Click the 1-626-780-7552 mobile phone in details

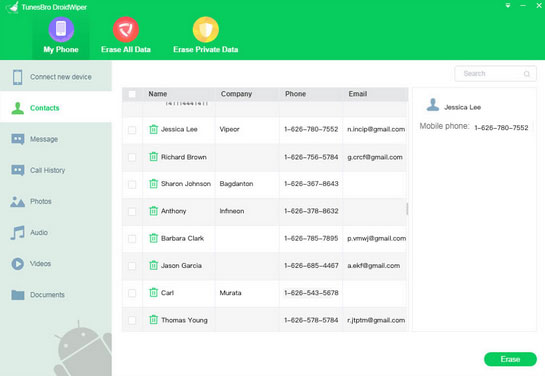point(501,128)
